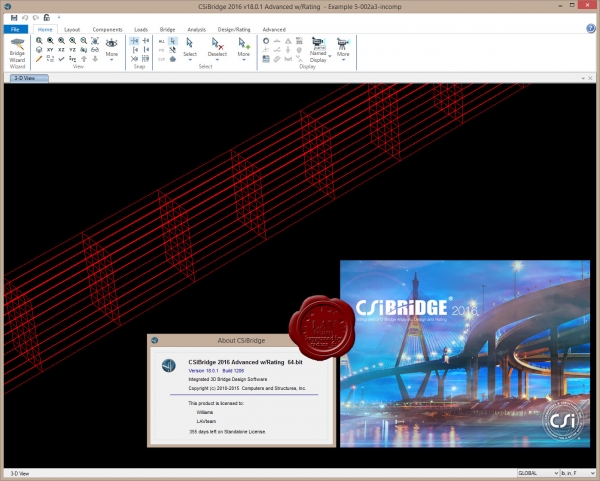Click the CSiBridge 2016 splash image
The image size is (600, 481).
click(465, 354)
